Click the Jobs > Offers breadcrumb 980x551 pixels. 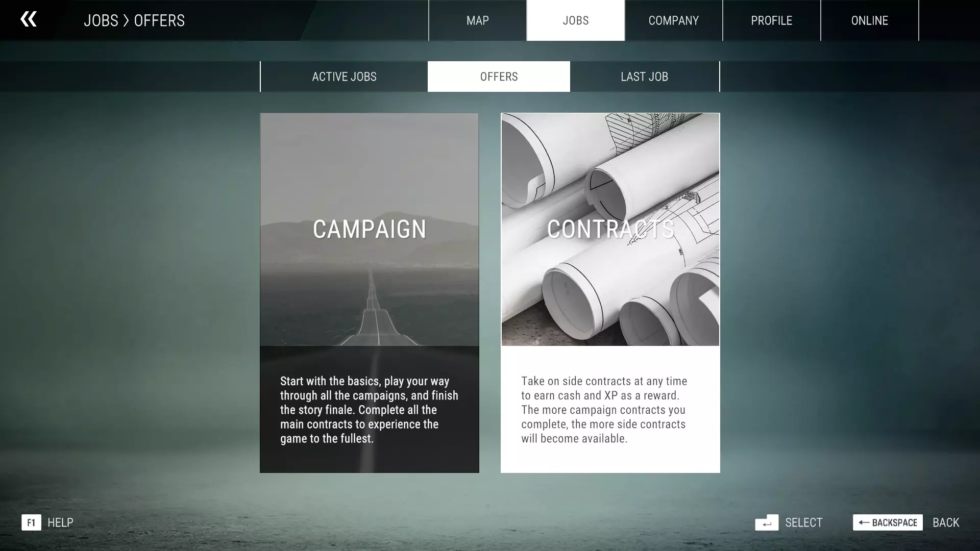134,20
